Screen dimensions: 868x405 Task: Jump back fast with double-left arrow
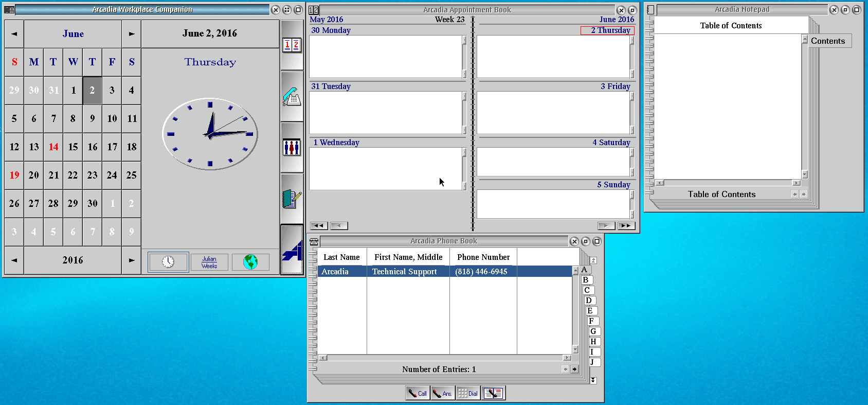tap(319, 225)
